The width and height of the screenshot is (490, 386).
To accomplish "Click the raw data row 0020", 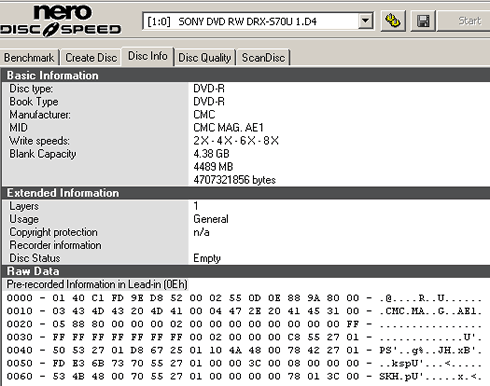I will click(x=244, y=324).
